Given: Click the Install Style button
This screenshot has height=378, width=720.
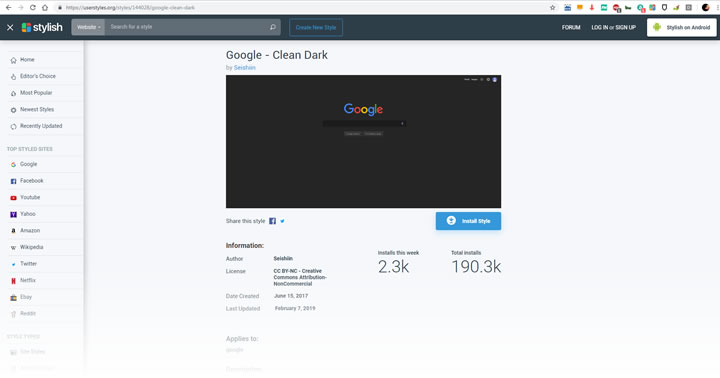Looking at the screenshot, I should point(468,221).
